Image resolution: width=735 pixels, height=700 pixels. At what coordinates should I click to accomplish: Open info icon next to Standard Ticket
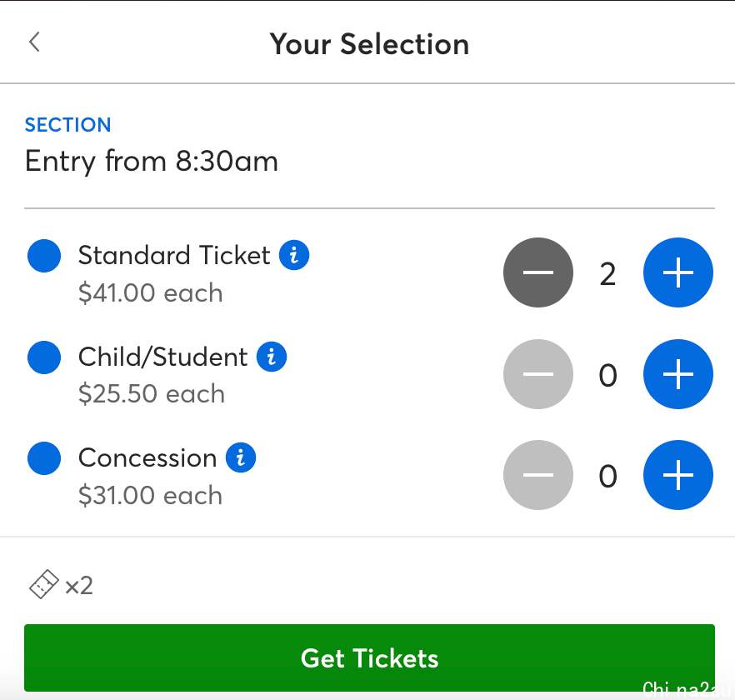tap(294, 255)
